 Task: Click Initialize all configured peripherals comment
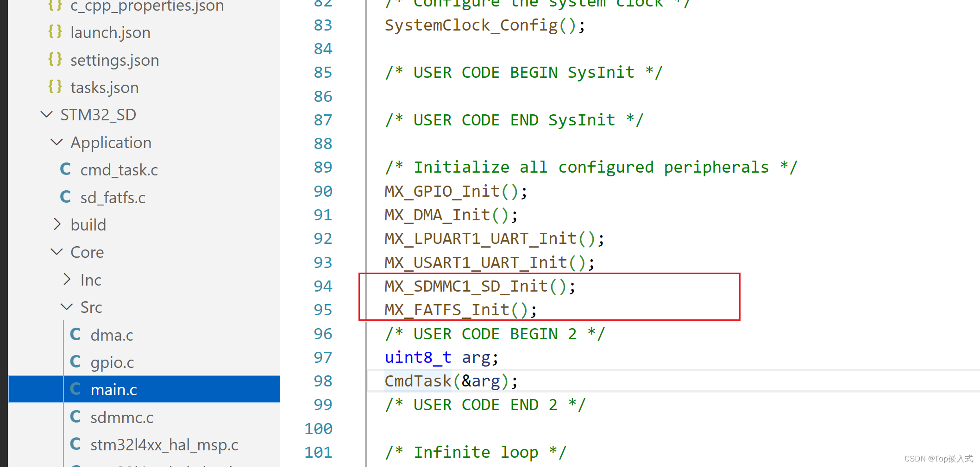tap(591, 168)
